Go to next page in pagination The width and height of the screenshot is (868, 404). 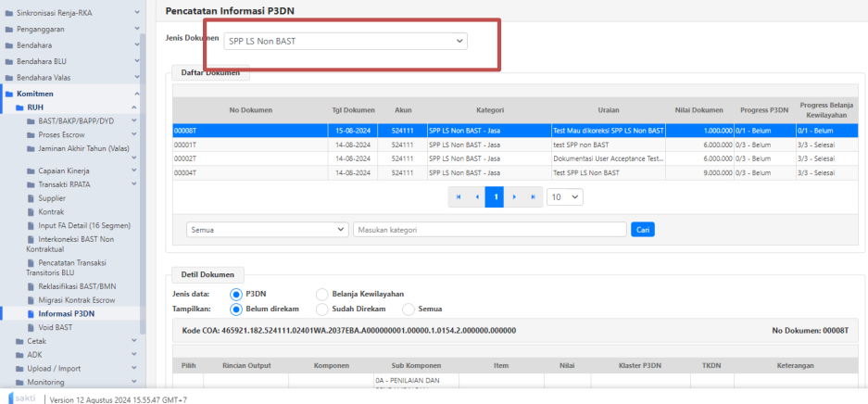514,197
